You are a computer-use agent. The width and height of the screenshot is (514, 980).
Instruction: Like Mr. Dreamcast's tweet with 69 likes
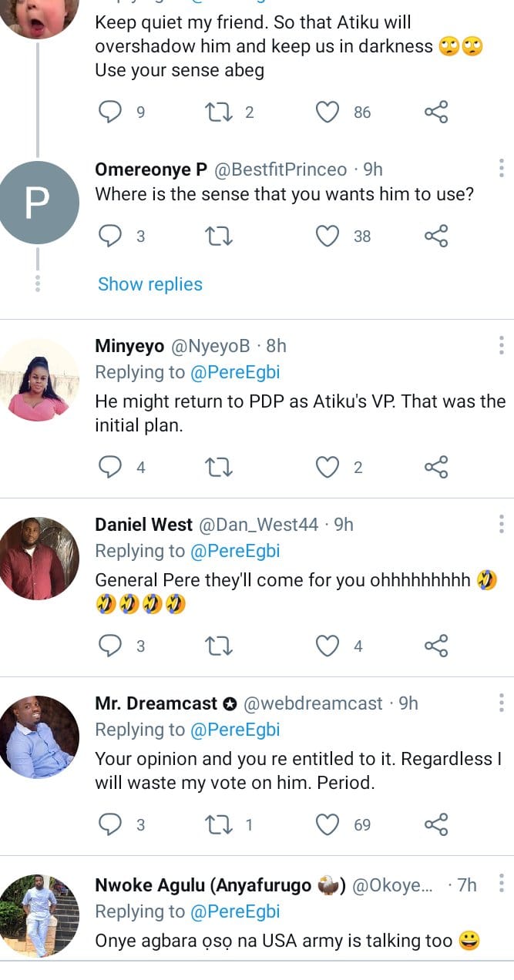pyautogui.click(x=328, y=825)
